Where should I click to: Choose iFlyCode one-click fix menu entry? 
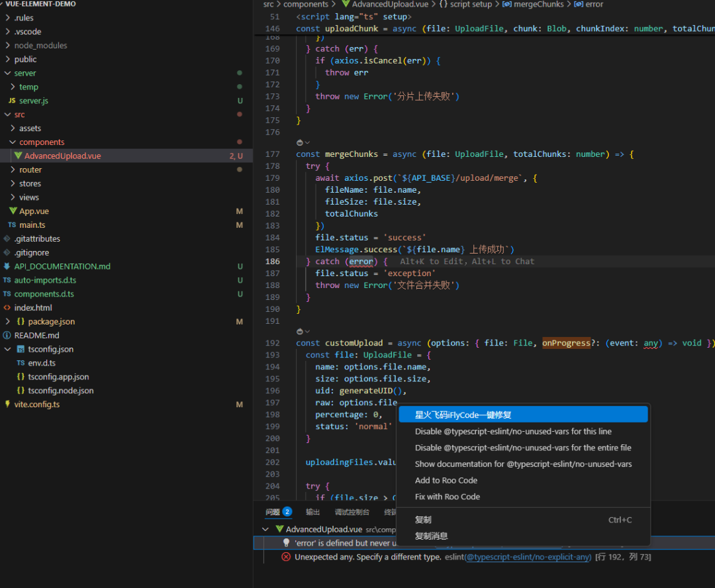click(523, 415)
